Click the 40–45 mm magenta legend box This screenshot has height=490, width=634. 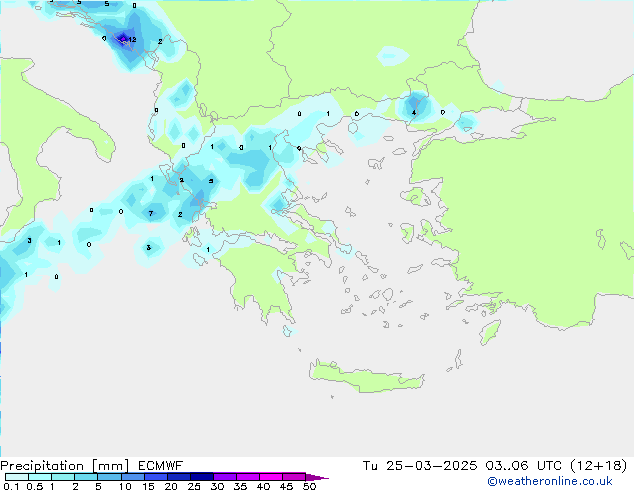271,477
